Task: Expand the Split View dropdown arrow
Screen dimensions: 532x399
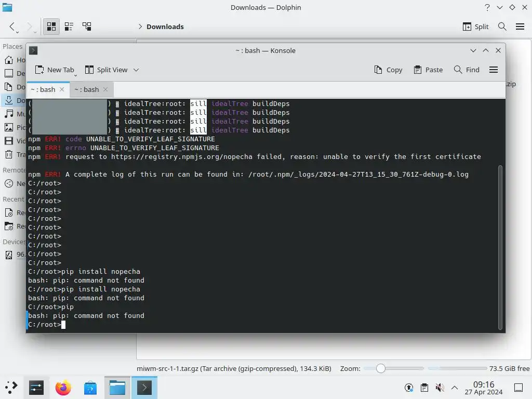Action: tap(136, 70)
